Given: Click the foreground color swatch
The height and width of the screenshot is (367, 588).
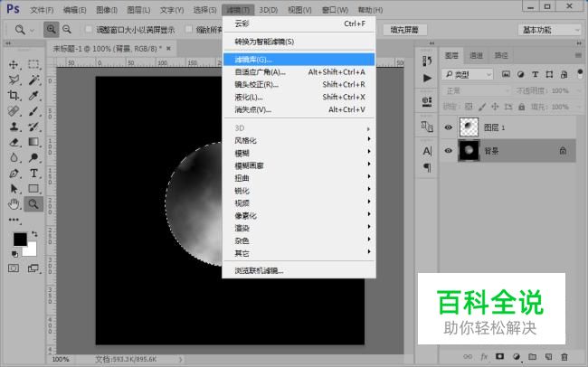Looking at the screenshot, I should [20, 240].
